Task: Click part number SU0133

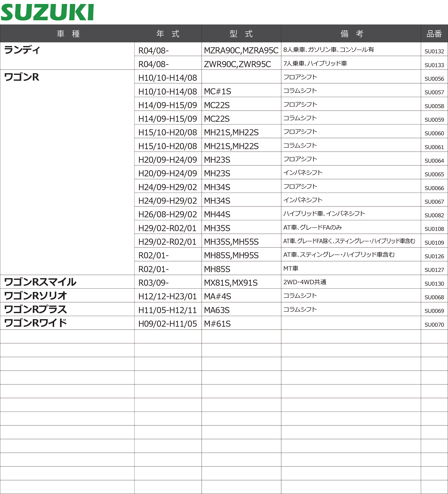Action: click(434, 65)
